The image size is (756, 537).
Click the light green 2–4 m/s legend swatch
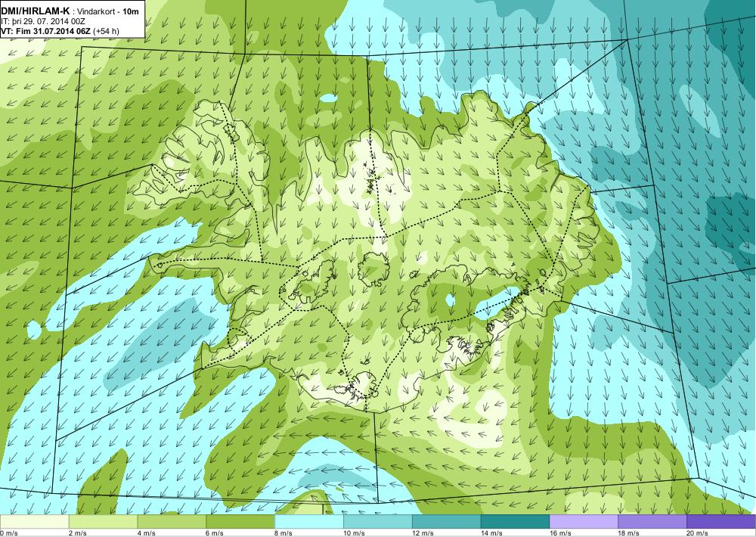click(103, 522)
